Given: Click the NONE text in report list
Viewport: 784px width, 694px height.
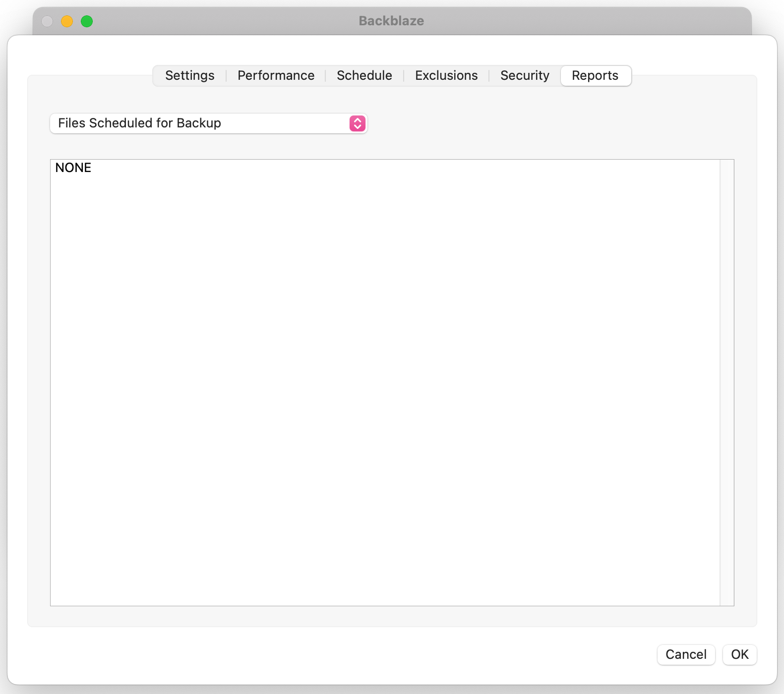Looking at the screenshot, I should pos(73,168).
